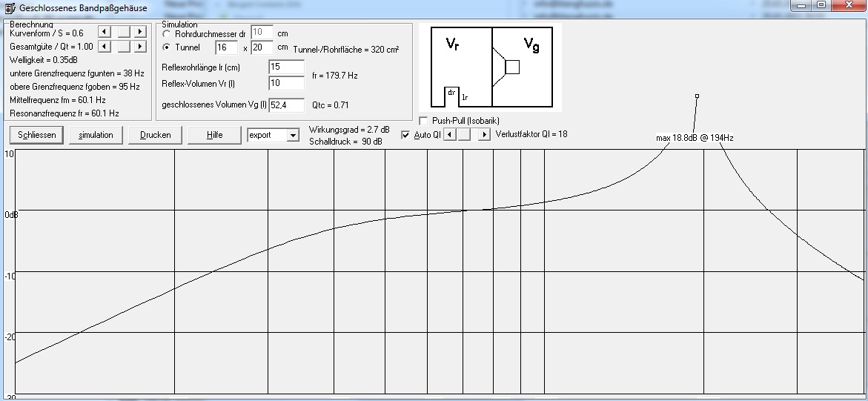This screenshot has height=401, width=868.
Task: Click the Kurvenform scrollbar thumb
Action: tap(124, 32)
